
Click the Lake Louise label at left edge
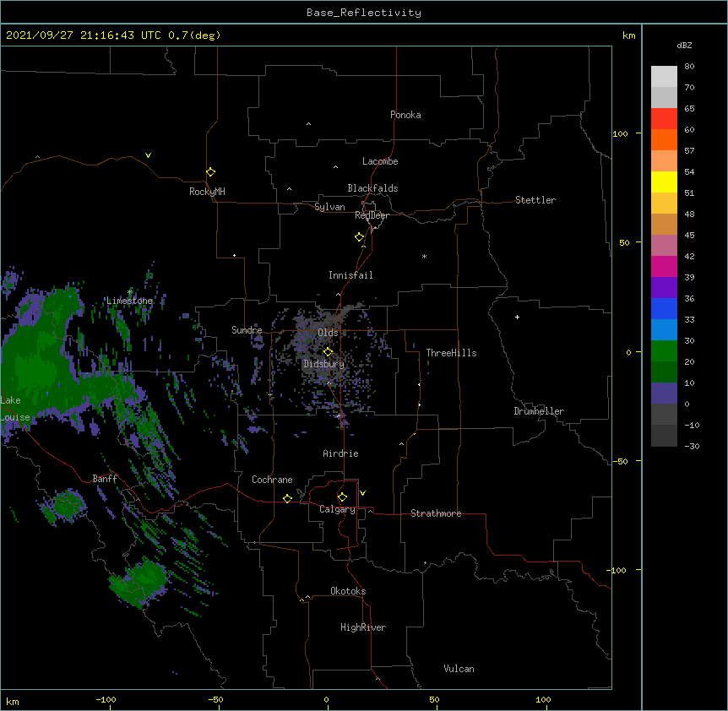point(15,409)
